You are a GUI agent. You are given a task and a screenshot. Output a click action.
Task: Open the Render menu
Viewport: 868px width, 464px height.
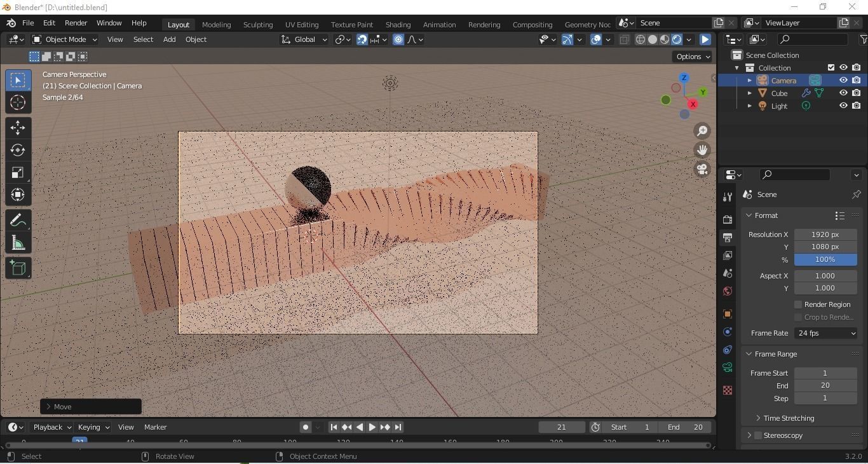pos(76,23)
